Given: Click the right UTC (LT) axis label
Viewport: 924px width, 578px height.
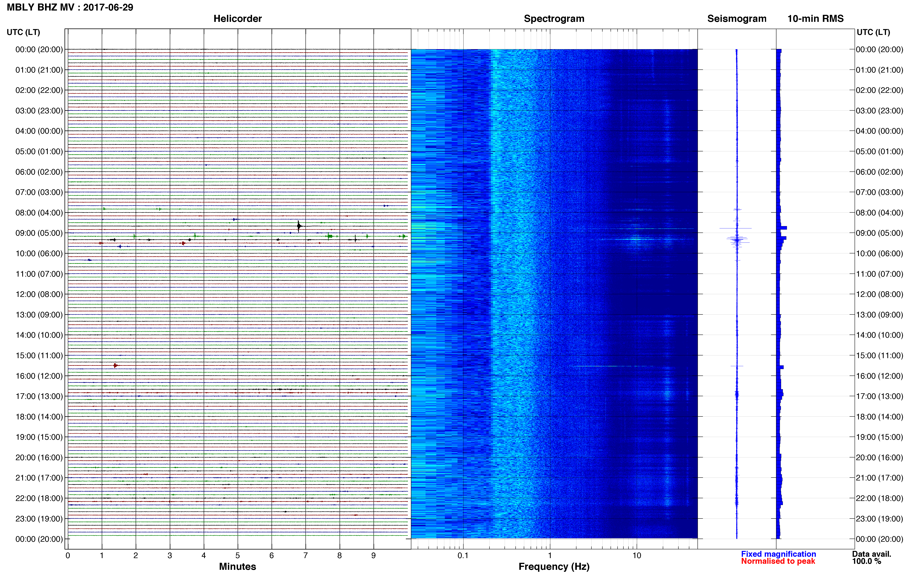Looking at the screenshot, I should point(873,32).
